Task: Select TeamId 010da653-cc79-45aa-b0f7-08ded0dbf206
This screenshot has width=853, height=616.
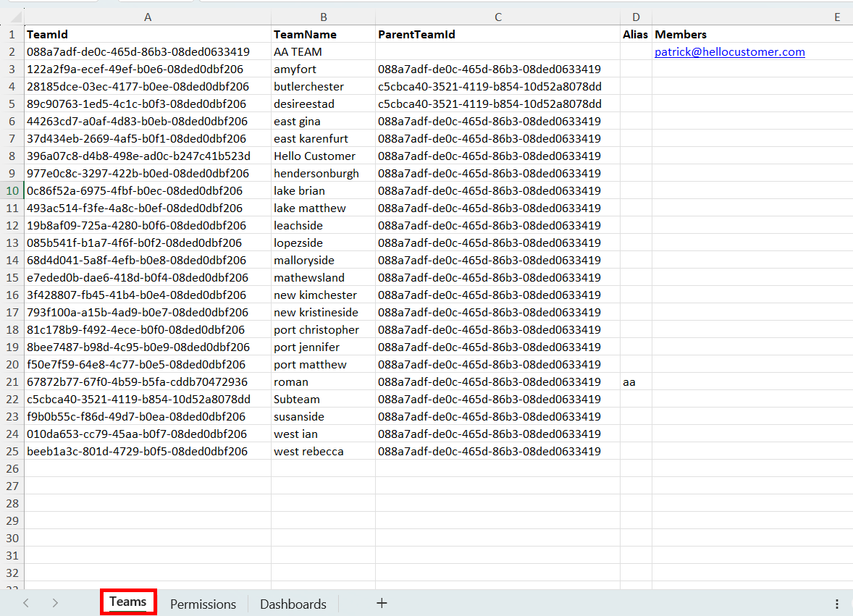Action: click(x=148, y=434)
